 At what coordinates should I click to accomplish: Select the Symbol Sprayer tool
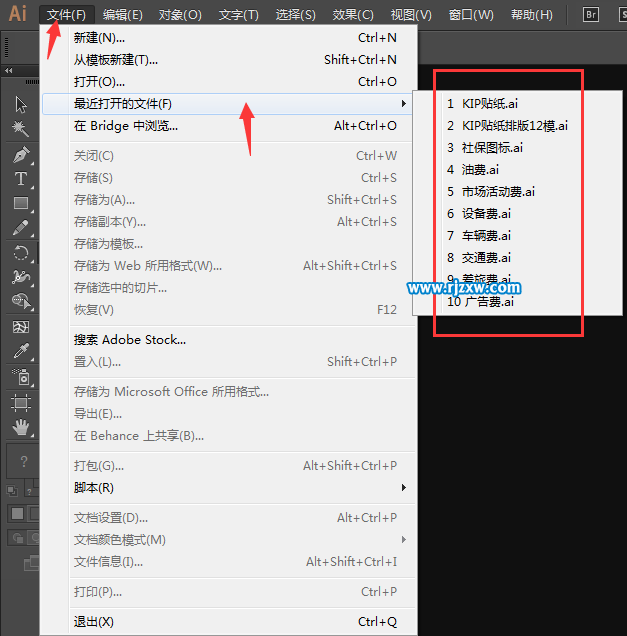[x=21, y=377]
